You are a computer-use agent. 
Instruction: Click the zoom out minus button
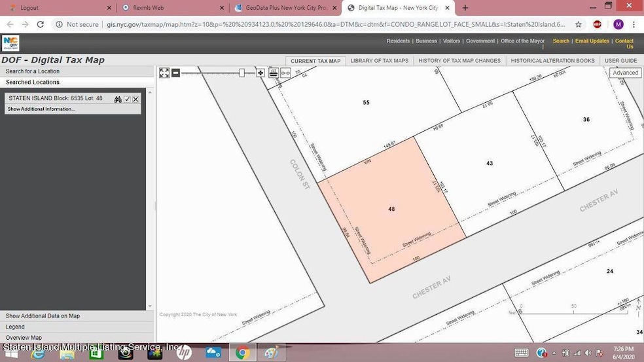coord(175,73)
